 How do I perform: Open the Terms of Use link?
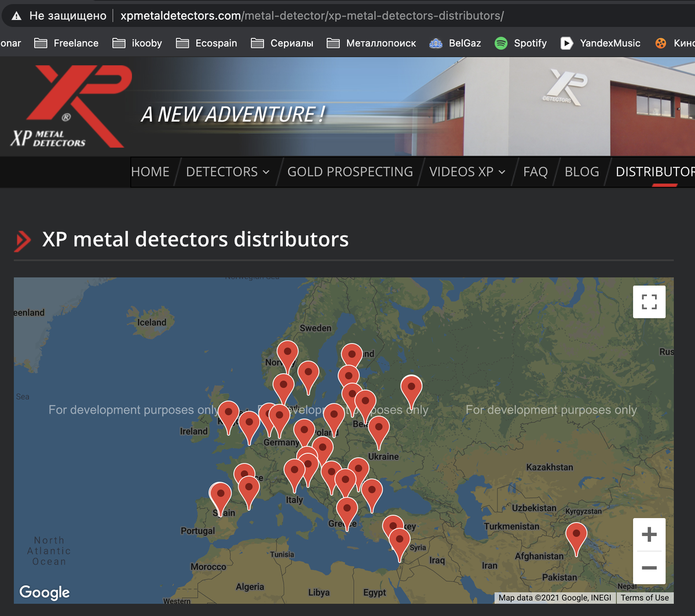645,597
